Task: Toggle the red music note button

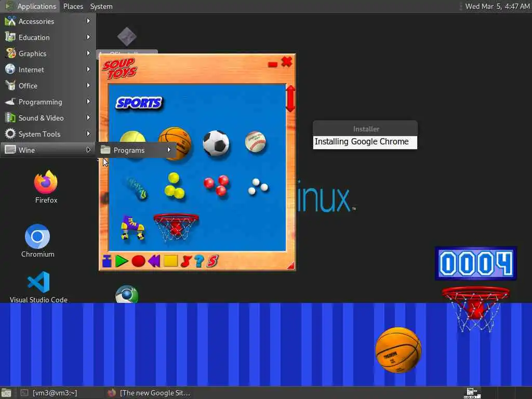Action: [x=187, y=261]
